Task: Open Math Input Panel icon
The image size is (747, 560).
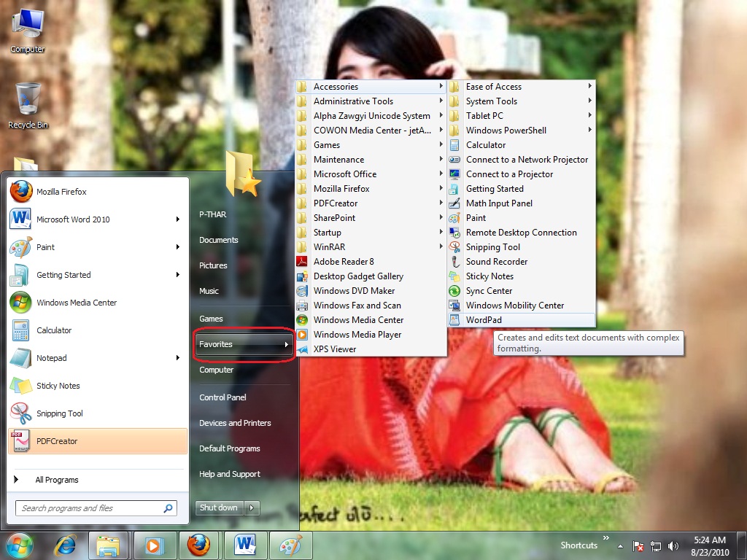Action: 454,203
